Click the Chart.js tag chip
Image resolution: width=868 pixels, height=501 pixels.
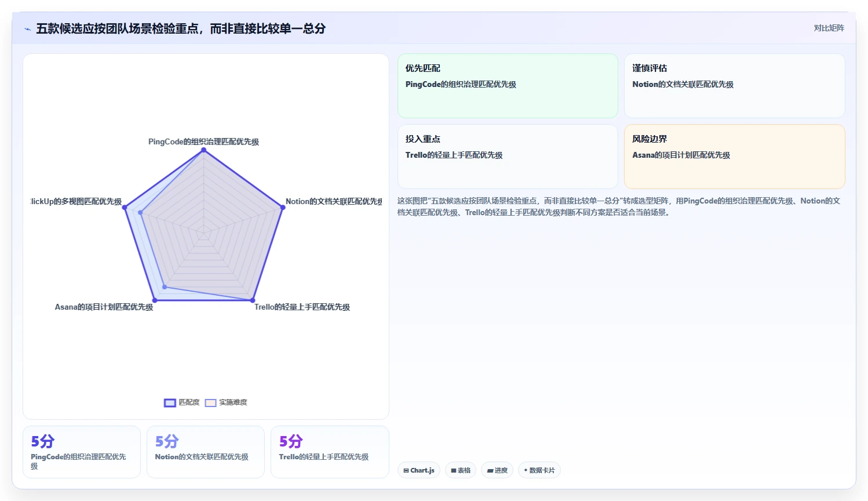tap(419, 470)
